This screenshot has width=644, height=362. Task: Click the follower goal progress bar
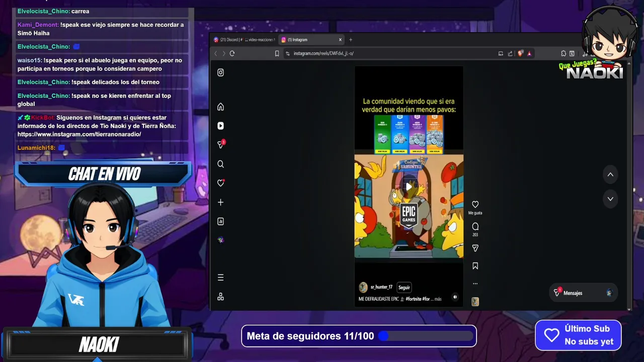(426, 336)
